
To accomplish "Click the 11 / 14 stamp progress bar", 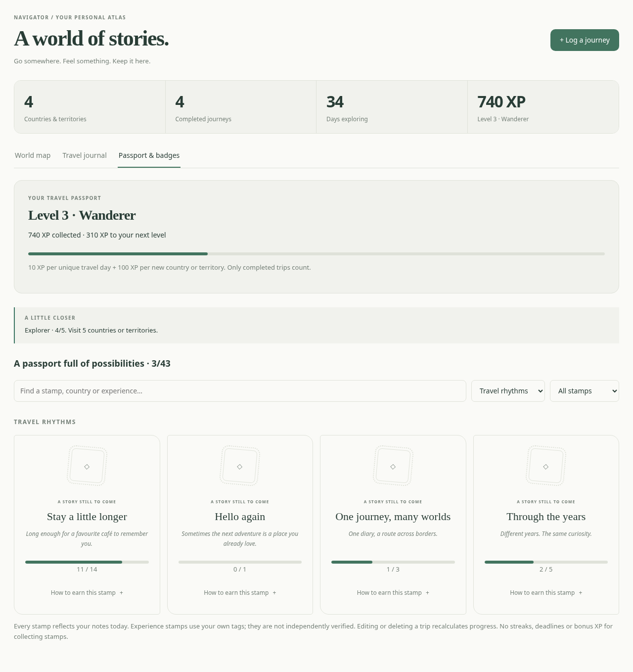I will point(87,562).
